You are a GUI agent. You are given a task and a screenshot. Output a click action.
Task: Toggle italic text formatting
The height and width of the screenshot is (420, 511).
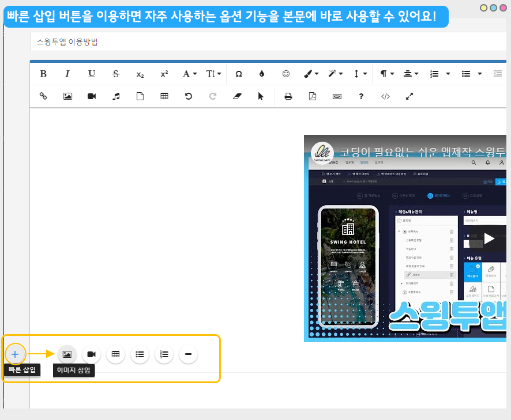pyautogui.click(x=67, y=74)
